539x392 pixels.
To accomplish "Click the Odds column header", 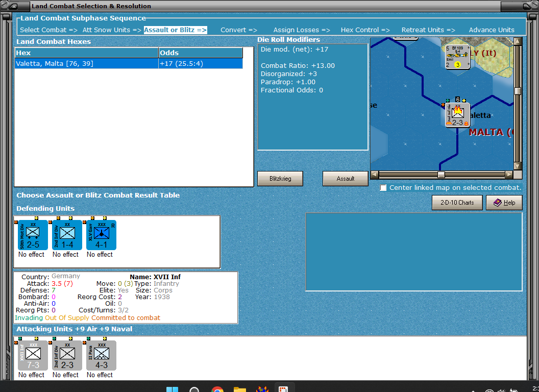I will 201,53.
